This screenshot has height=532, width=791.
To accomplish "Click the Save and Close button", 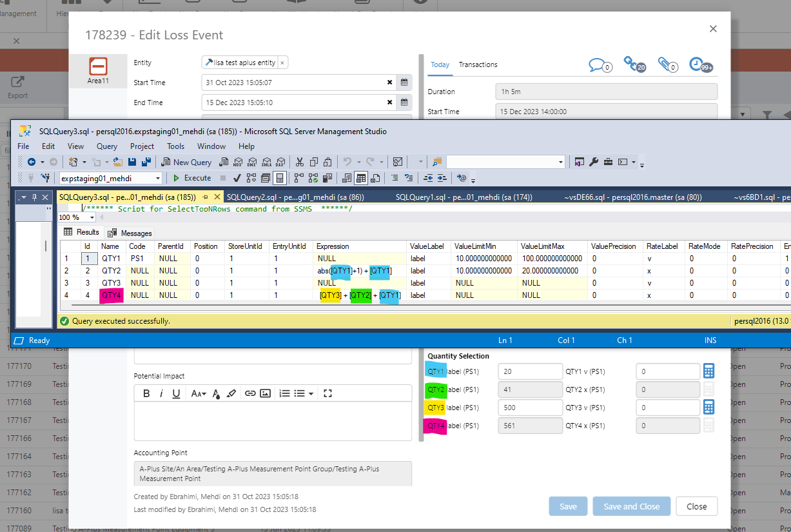I will [631, 506].
